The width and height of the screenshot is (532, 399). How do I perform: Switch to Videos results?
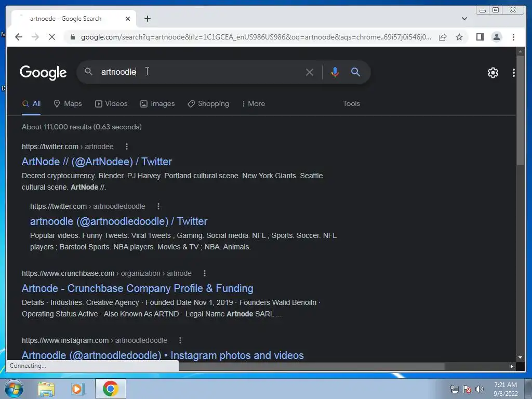(x=111, y=104)
